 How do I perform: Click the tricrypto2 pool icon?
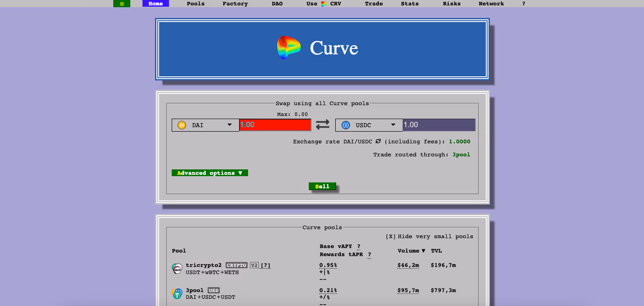177,269
